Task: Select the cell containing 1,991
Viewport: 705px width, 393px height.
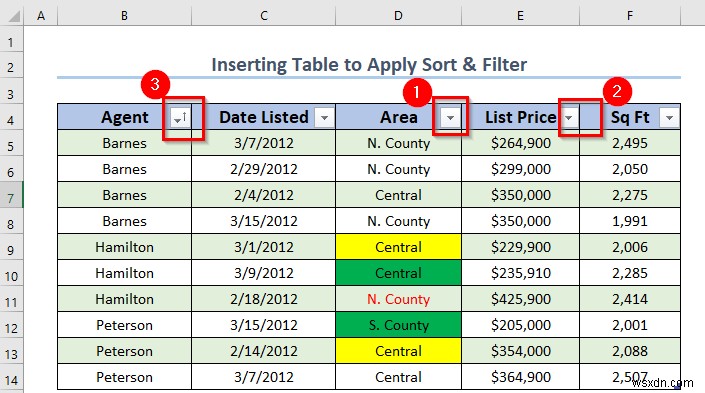Action: click(x=630, y=221)
